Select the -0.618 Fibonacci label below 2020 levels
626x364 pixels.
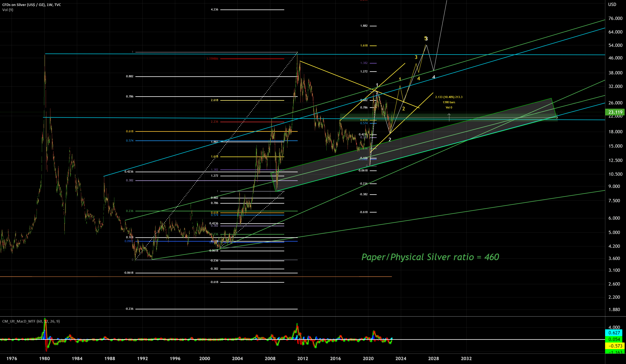pos(363,212)
